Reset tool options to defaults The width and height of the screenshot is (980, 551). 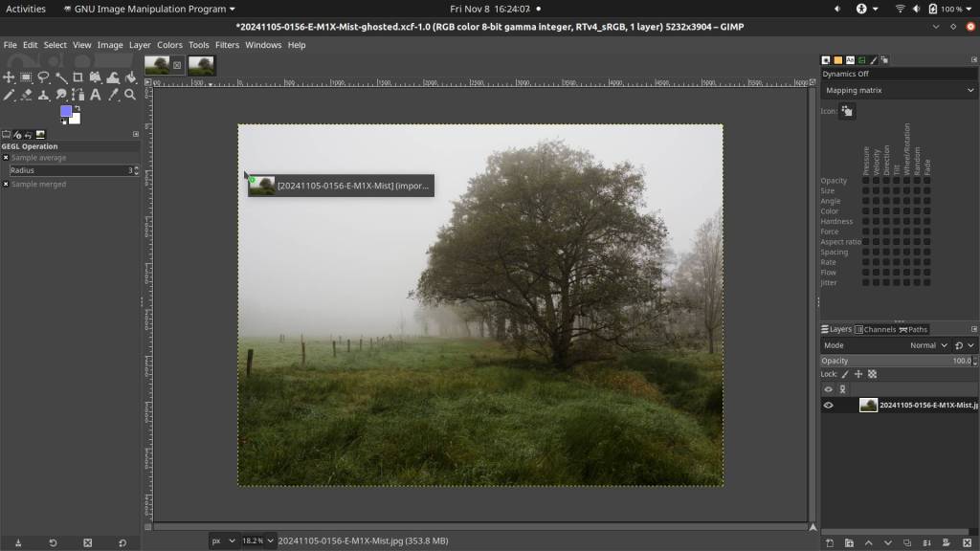tap(122, 543)
